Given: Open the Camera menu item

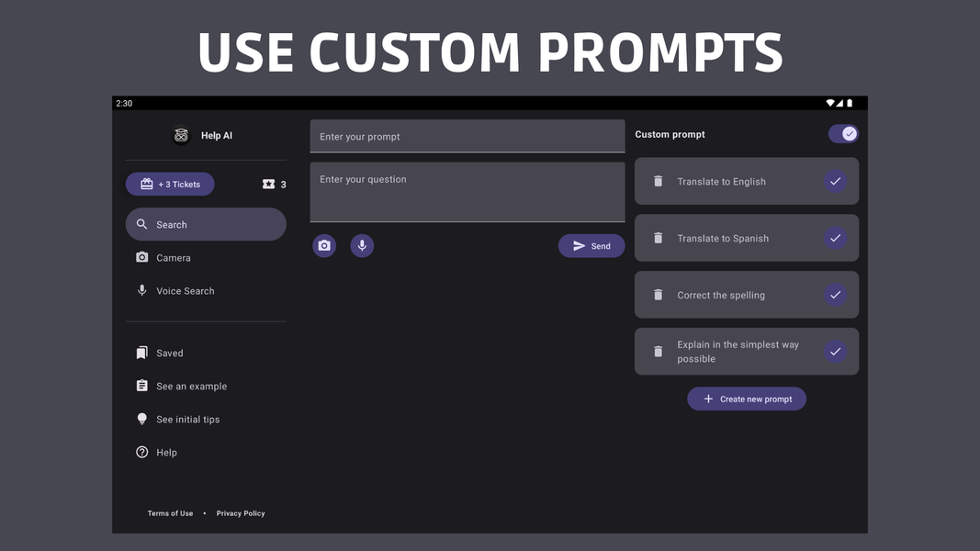Looking at the screenshot, I should [174, 258].
